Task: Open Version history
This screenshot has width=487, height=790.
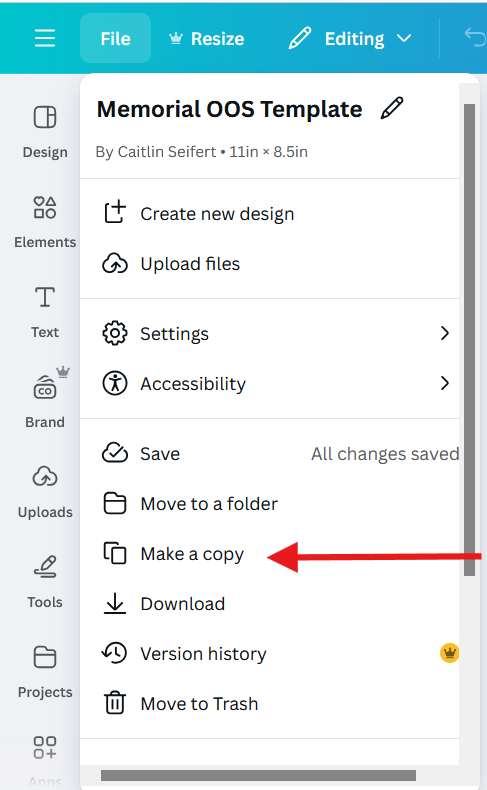Action: (x=269, y=653)
